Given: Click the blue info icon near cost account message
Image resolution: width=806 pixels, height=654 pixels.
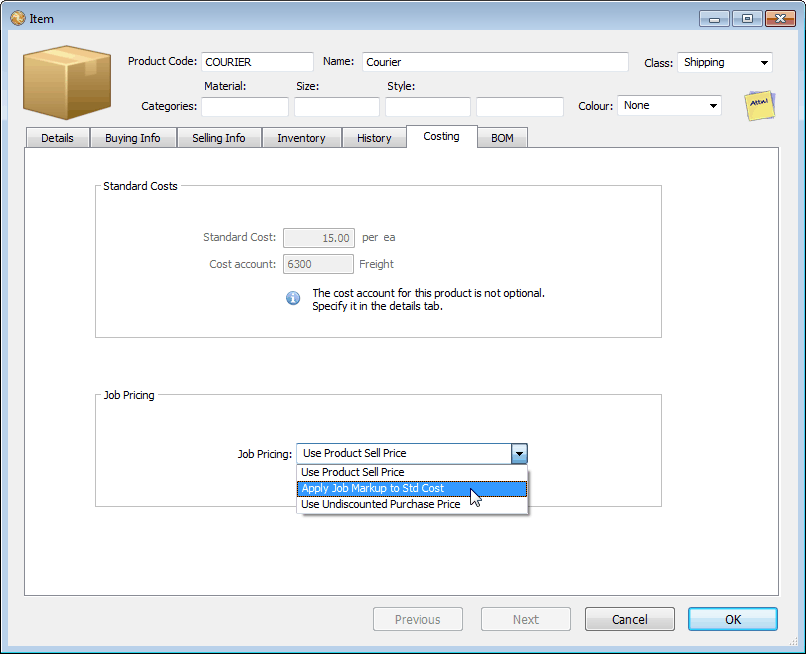Looking at the screenshot, I should click(293, 298).
